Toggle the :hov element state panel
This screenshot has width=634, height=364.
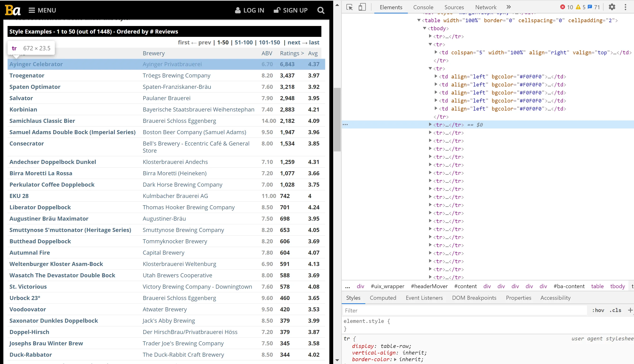[x=598, y=310]
